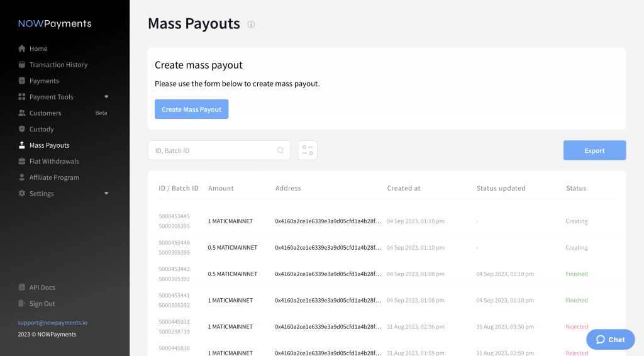Screen dimensions: 644x356
Task: Open Fiat Withdrawals
Action: point(54,162)
